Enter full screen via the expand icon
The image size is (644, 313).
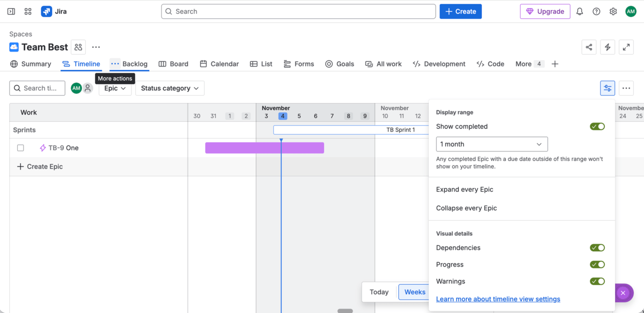pyautogui.click(x=626, y=47)
